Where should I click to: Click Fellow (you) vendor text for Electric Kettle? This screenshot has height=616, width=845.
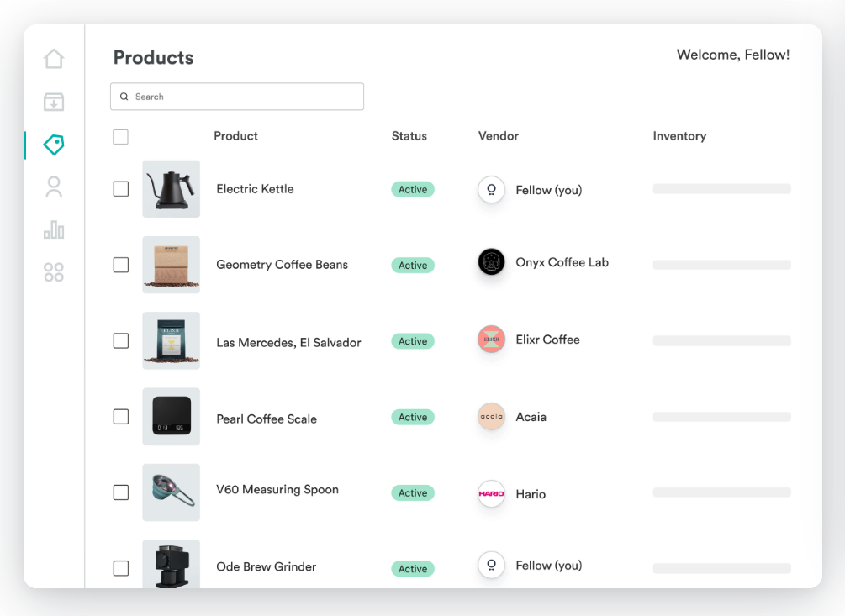pos(548,190)
